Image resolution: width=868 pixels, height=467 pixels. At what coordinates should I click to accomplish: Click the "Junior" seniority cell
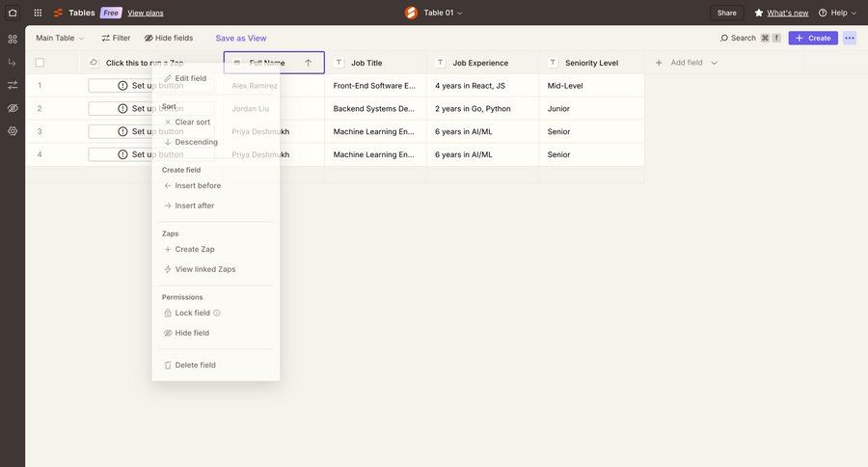click(591, 109)
